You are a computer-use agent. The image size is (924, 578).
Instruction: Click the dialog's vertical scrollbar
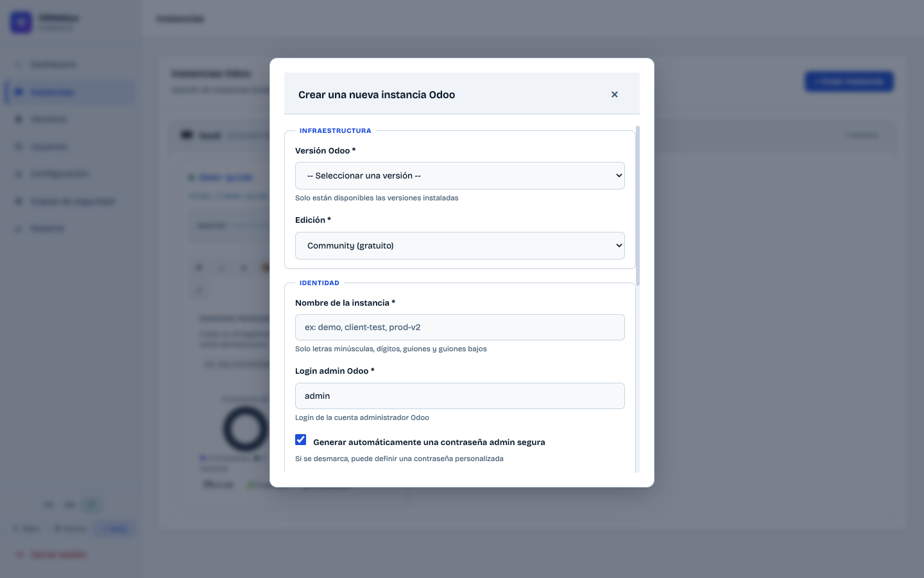click(638, 206)
